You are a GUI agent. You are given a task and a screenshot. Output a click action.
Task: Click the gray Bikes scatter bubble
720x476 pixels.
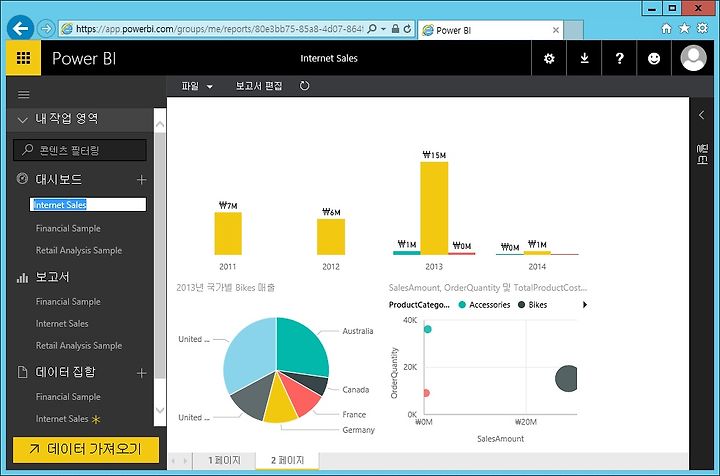click(566, 379)
